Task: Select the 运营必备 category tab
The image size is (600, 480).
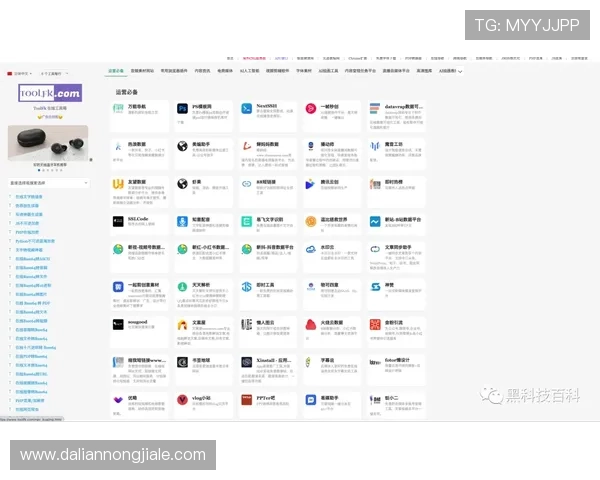Action: pos(117,72)
